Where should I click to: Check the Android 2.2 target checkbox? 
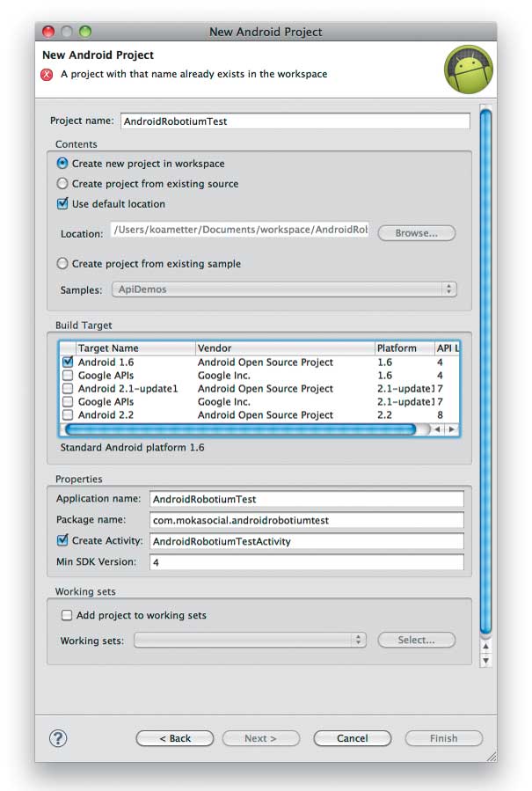point(68,414)
